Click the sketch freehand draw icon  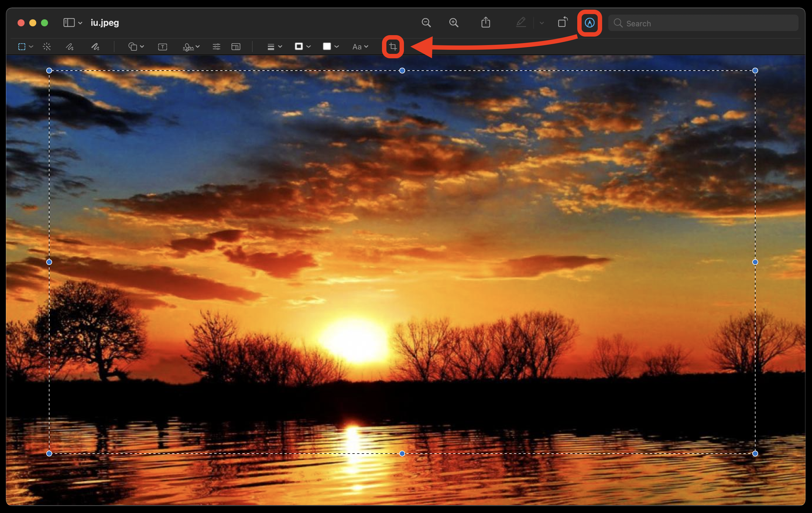70,47
